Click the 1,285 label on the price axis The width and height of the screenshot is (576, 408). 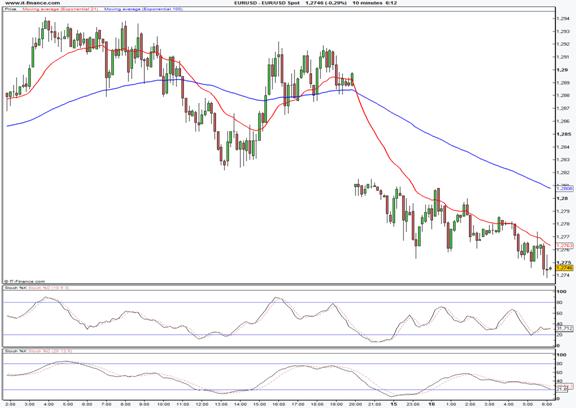point(564,134)
